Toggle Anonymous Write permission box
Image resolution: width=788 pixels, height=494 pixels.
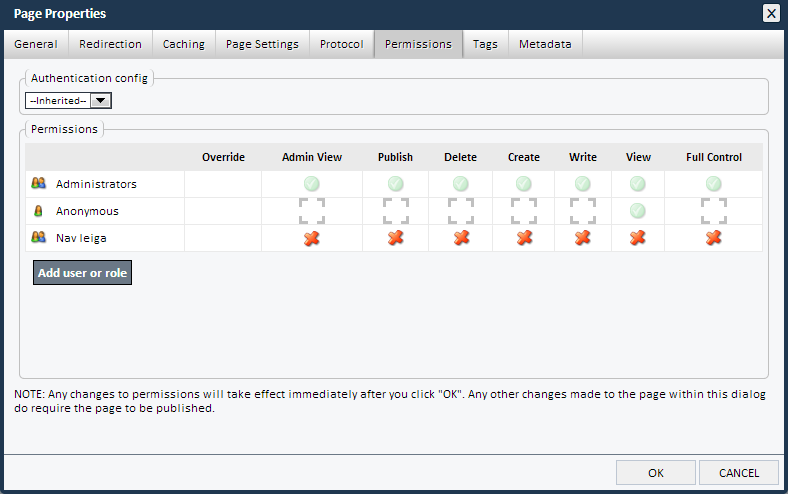point(583,211)
